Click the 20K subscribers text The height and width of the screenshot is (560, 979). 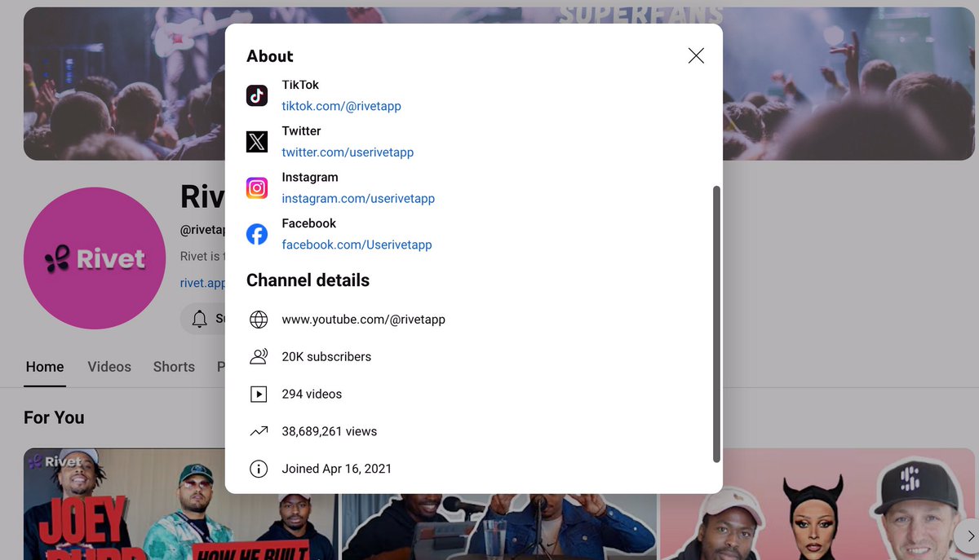coord(326,356)
